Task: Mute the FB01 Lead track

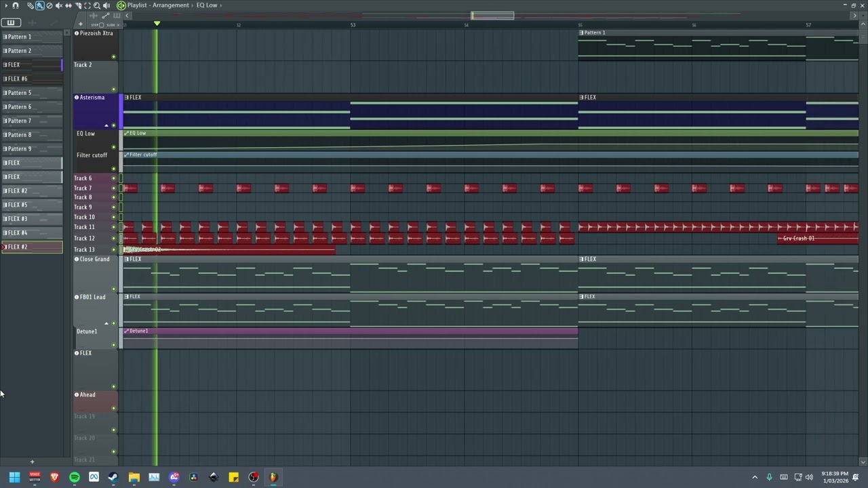Action: (x=113, y=323)
